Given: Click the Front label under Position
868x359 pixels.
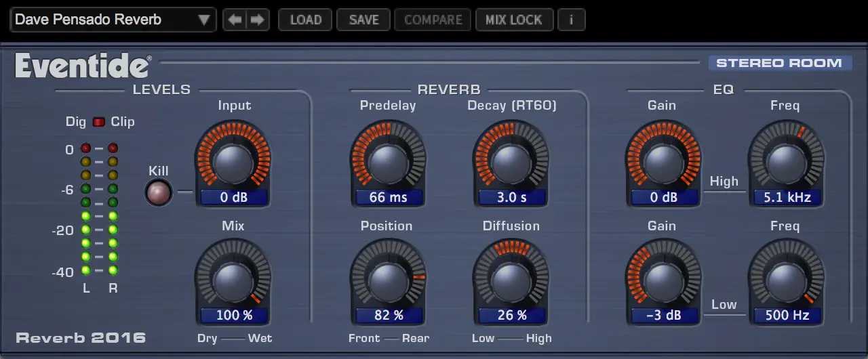Looking at the screenshot, I should pos(364,338).
